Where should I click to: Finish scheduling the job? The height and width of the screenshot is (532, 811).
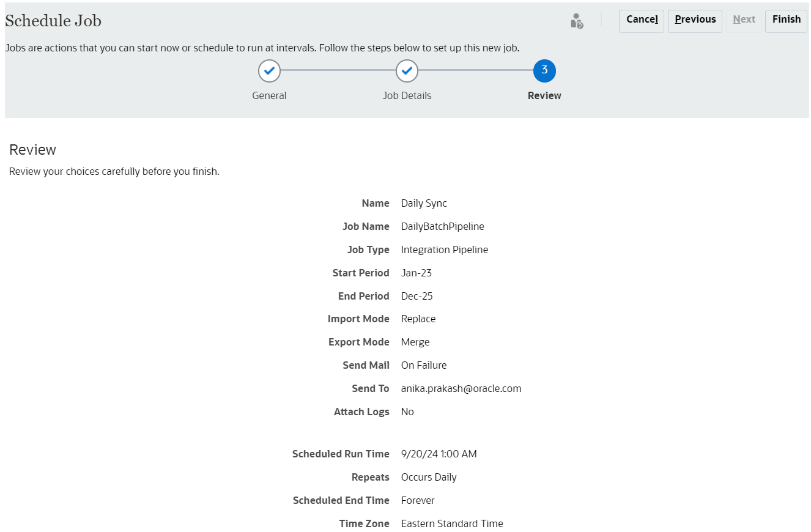[786, 21]
